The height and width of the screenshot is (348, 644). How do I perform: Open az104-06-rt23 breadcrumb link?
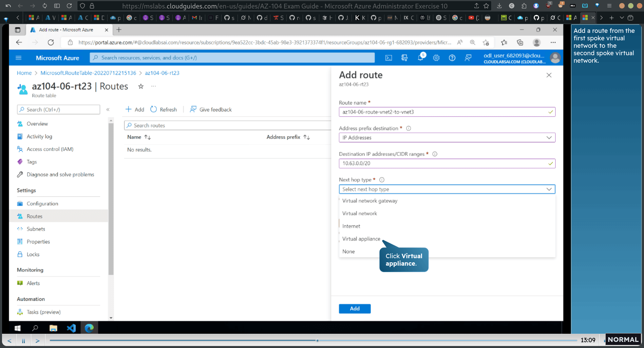(162, 73)
